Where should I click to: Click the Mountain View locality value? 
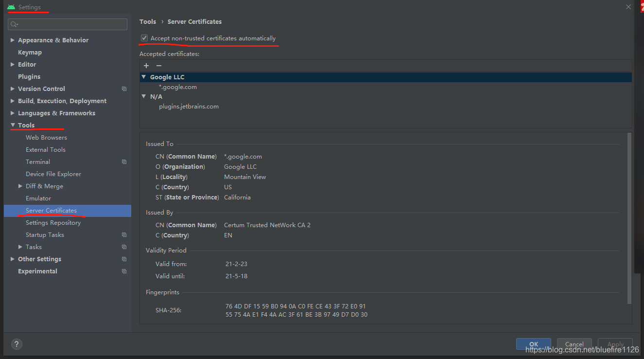tap(245, 177)
